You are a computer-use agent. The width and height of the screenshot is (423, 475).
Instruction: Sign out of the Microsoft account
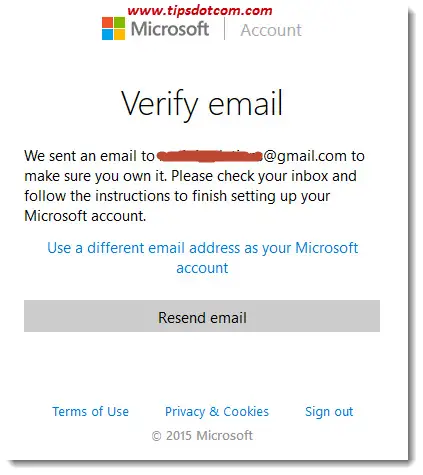329,412
